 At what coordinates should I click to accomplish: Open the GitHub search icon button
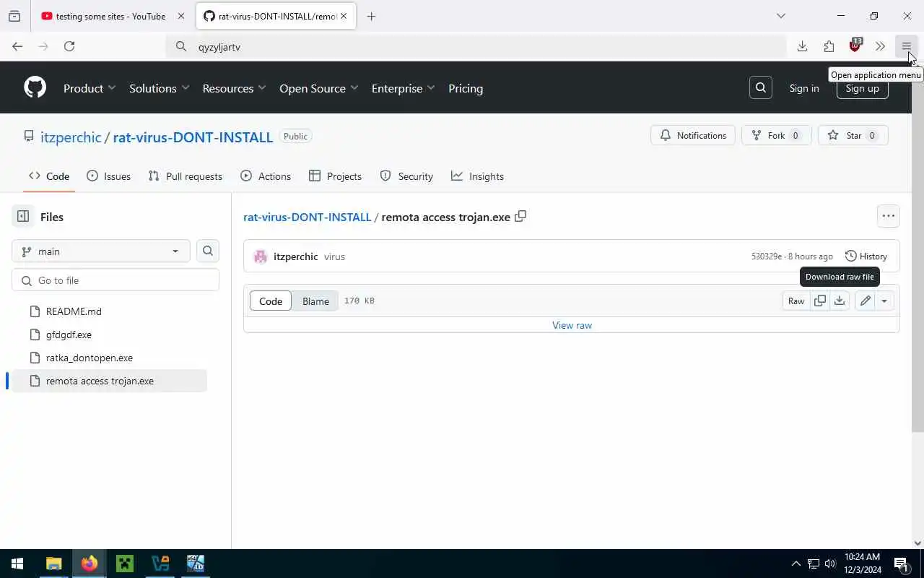761,88
